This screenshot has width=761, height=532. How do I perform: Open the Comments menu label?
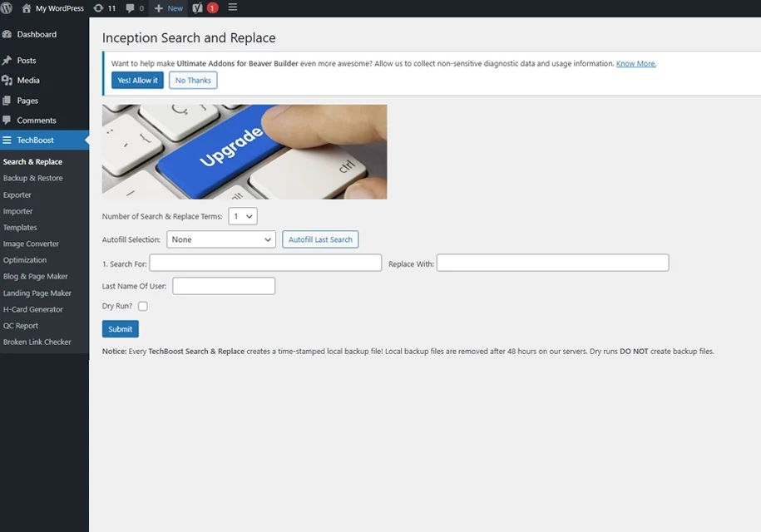pos(37,121)
